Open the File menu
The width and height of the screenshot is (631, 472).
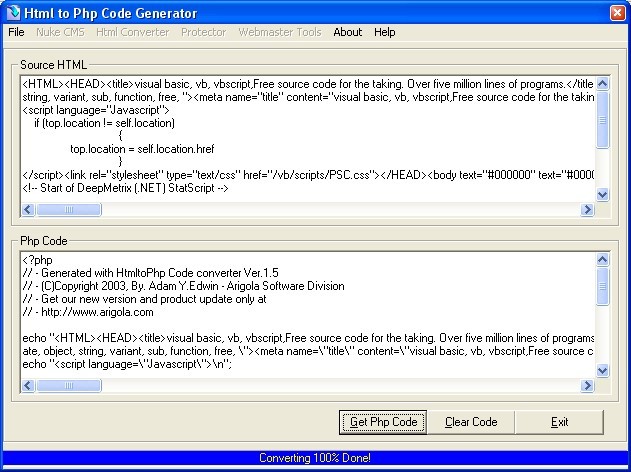click(x=16, y=32)
